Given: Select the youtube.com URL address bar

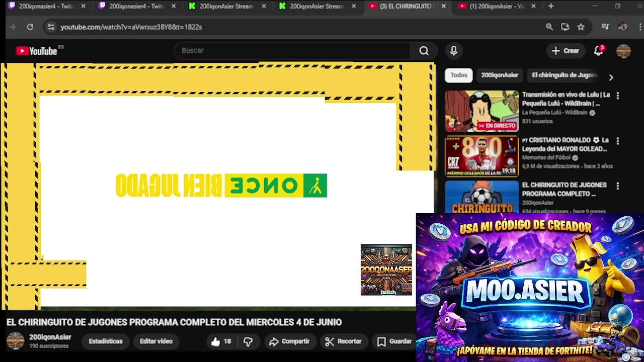Looking at the screenshot, I should coord(131,27).
